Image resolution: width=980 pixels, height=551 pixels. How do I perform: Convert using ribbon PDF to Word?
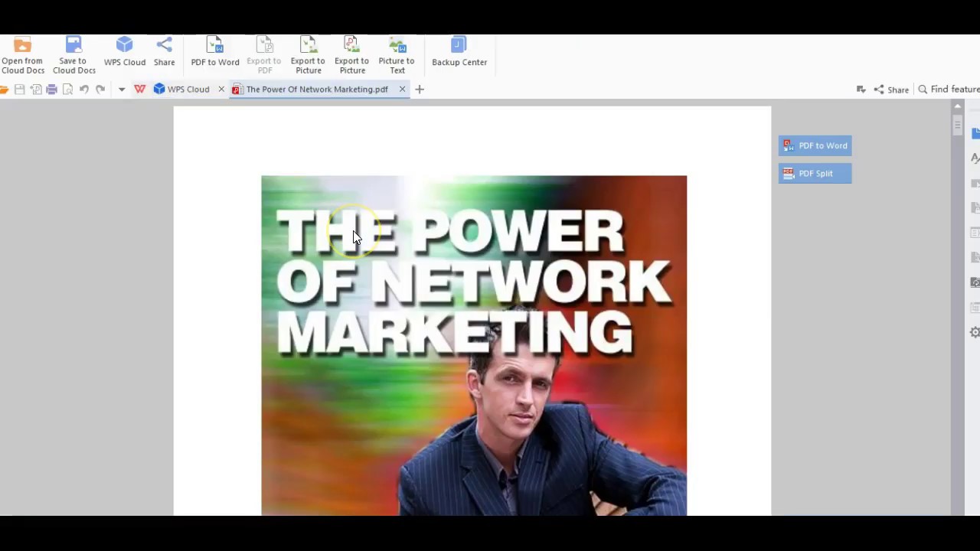click(215, 52)
